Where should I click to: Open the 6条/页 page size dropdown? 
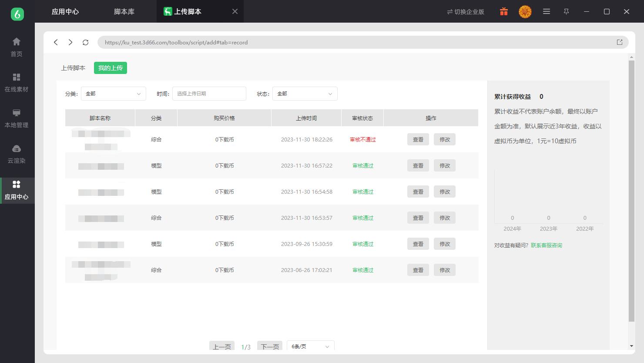[311, 346]
